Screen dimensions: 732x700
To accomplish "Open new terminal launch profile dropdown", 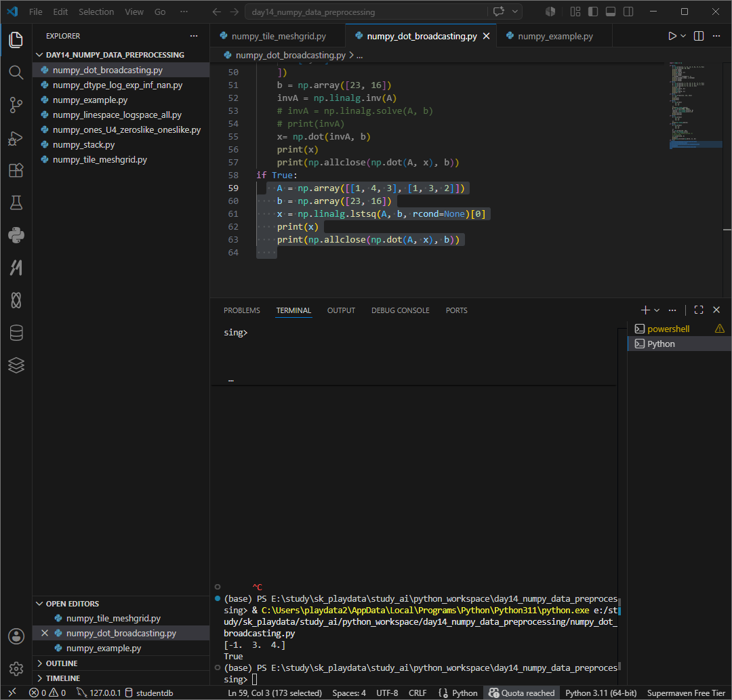I will tap(657, 310).
